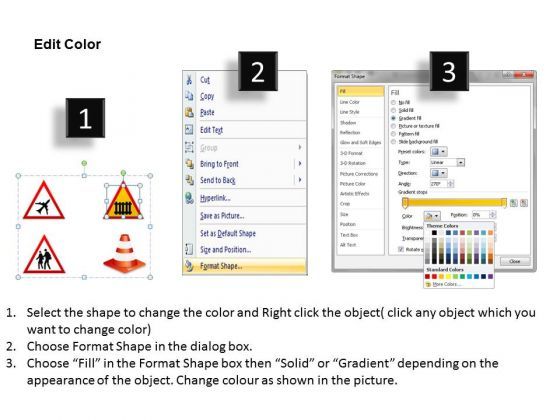Click the Close button in Format Shape

tap(515, 261)
